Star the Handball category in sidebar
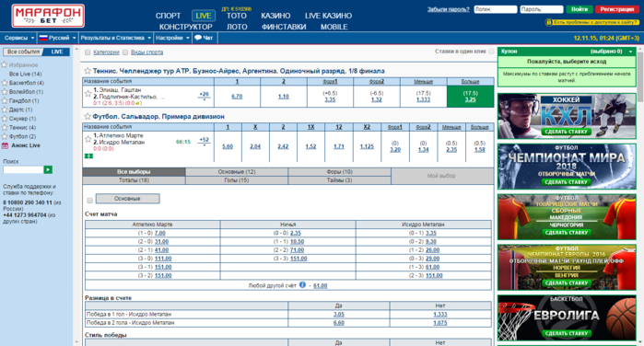 [x=5, y=100]
